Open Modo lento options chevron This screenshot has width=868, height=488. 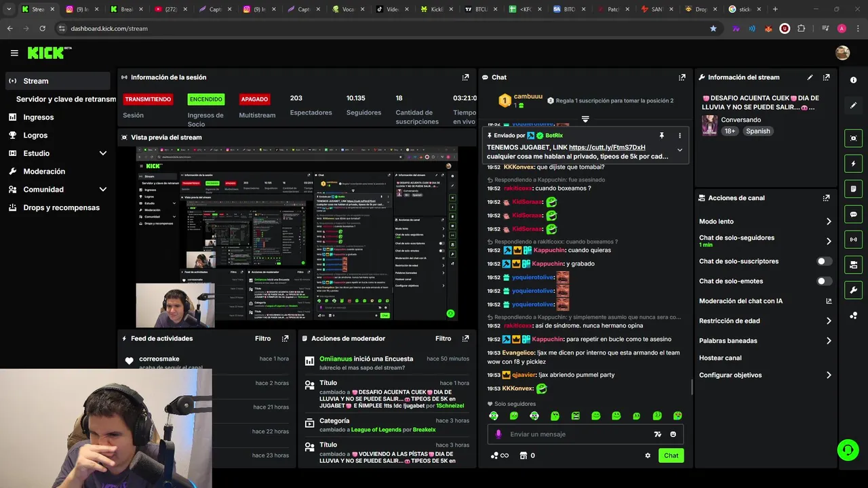click(x=829, y=222)
